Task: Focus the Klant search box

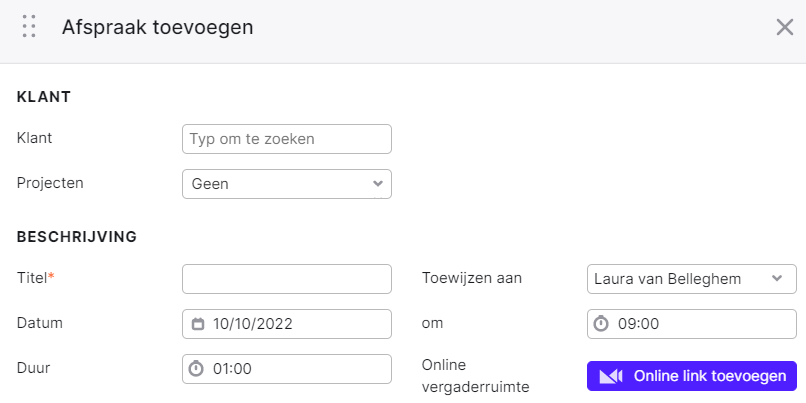Action: [287, 139]
